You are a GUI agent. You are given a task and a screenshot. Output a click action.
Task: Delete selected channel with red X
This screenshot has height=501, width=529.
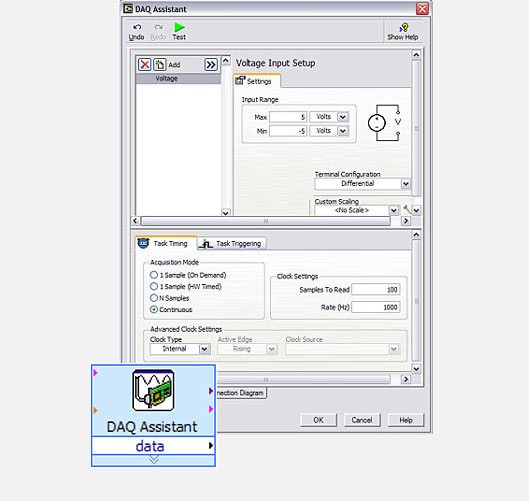[x=145, y=64]
